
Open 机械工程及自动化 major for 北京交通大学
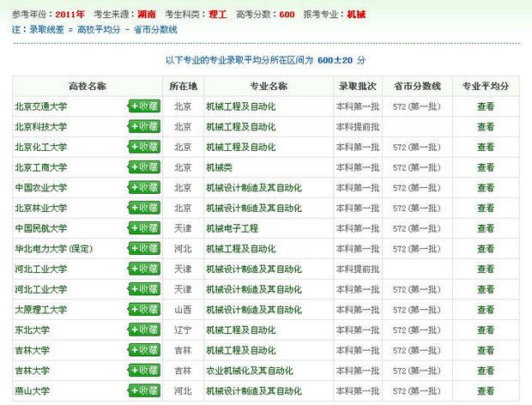(241, 106)
